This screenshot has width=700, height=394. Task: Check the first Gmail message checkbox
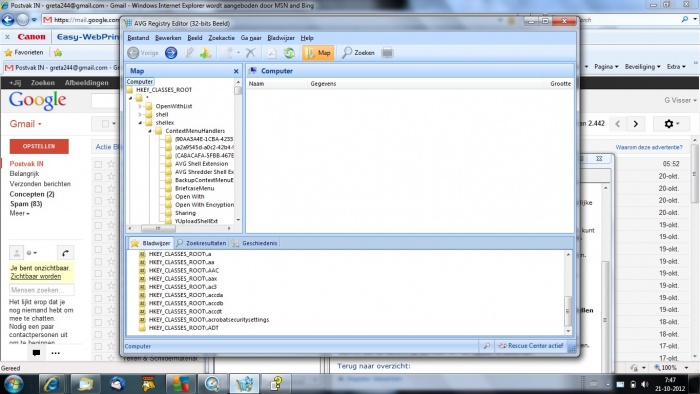click(98, 164)
